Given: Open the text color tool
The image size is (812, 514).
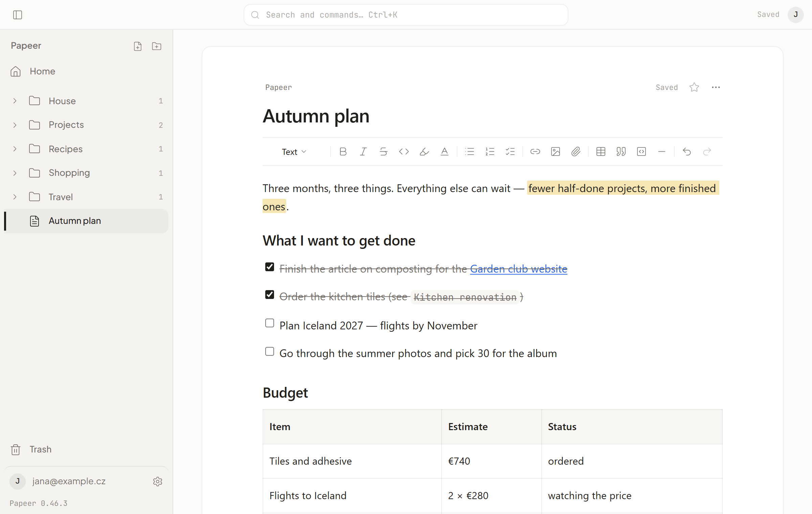Looking at the screenshot, I should pos(445,151).
